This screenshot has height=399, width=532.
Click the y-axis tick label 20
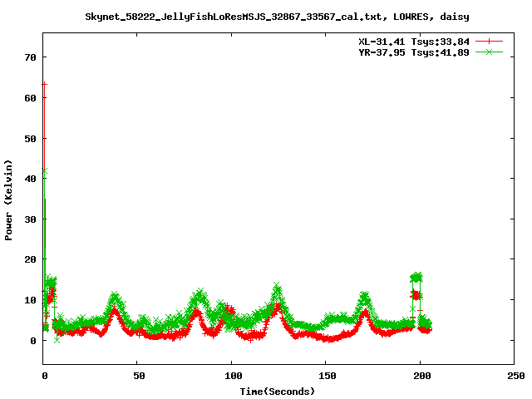30,259
